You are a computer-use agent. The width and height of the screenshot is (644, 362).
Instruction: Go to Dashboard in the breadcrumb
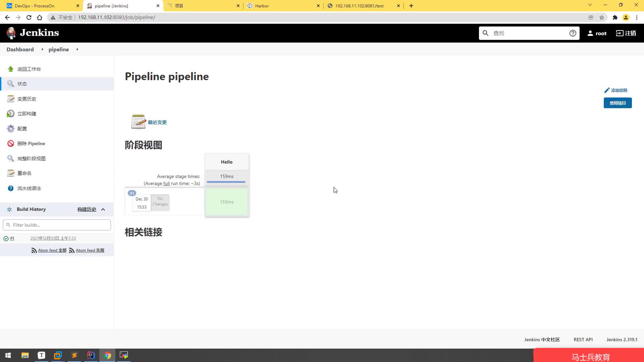[20, 49]
